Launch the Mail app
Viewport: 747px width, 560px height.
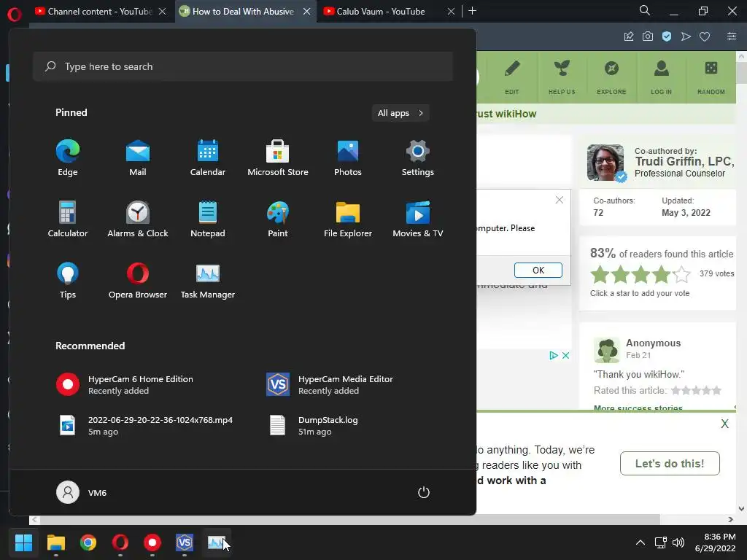coord(138,158)
